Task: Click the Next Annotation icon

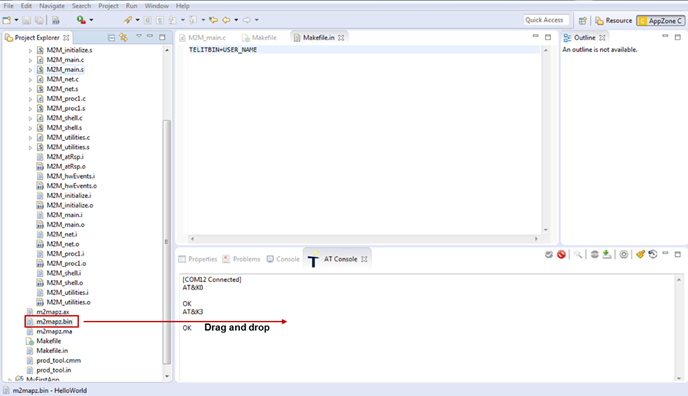Action: 173,20
